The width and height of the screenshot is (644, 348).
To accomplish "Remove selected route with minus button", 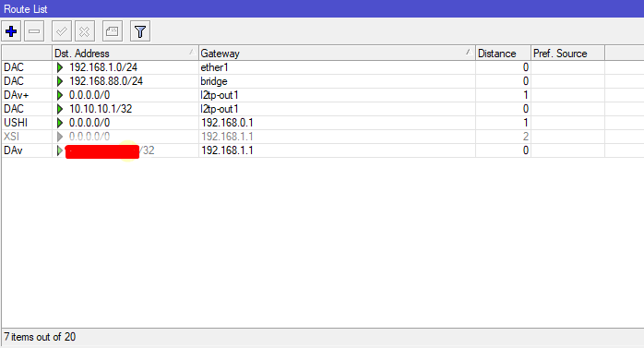I will pyautogui.click(x=34, y=31).
